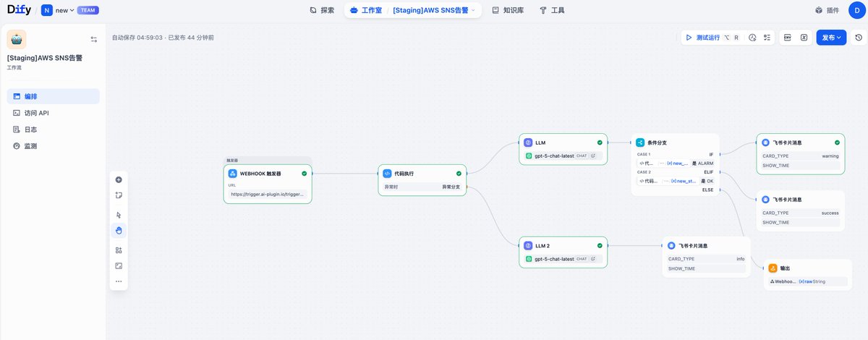Click the 触发器 label above webhook node

232,160
